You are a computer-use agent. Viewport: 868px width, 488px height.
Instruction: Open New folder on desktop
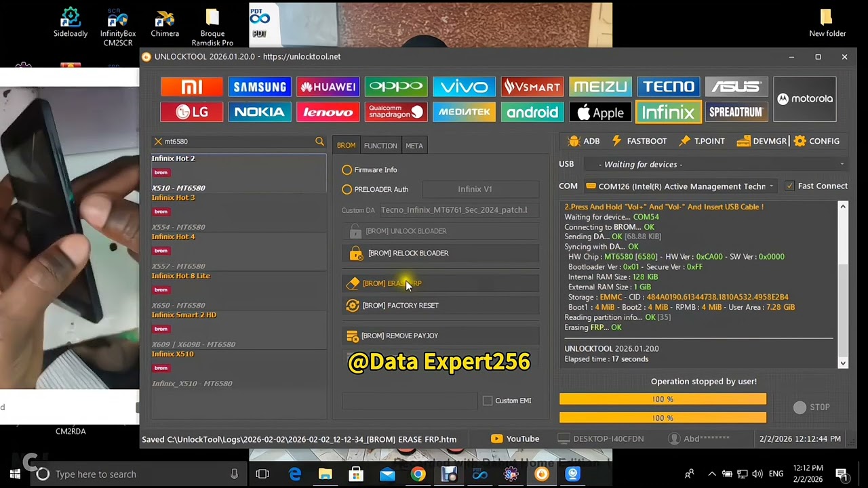tap(827, 22)
